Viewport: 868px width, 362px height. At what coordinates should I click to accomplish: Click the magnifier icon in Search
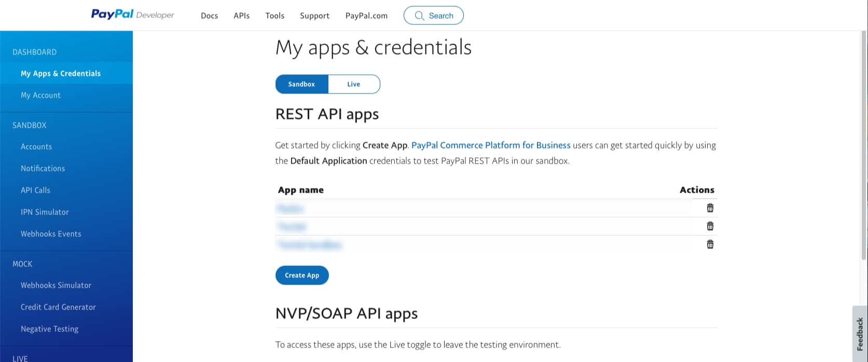pyautogui.click(x=419, y=16)
